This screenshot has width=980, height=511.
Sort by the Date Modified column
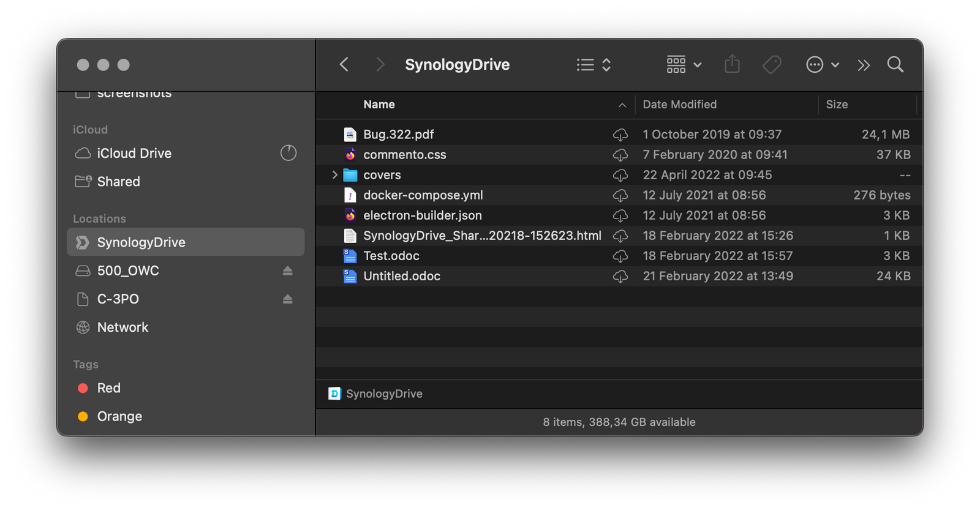(679, 105)
